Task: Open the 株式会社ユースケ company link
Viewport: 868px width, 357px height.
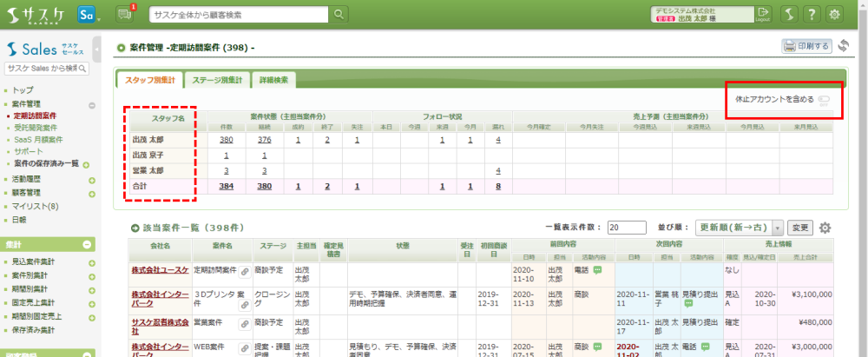Action: (159, 271)
